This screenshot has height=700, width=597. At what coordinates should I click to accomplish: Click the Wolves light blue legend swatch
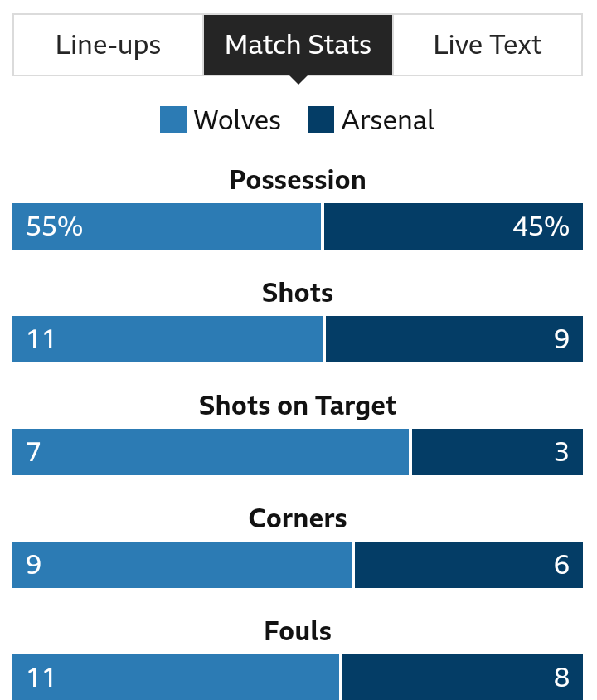pyautogui.click(x=173, y=119)
